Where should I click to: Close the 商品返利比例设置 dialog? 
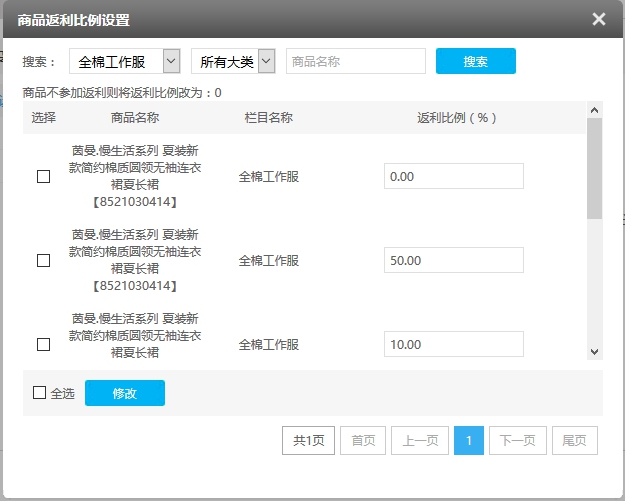pos(598,19)
